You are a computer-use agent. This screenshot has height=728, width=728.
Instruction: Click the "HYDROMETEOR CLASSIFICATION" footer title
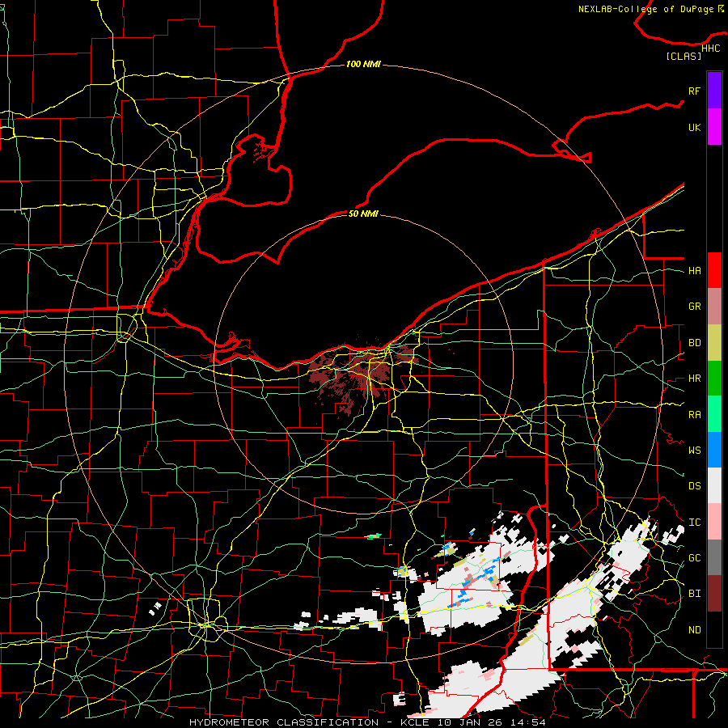pyautogui.click(x=284, y=722)
